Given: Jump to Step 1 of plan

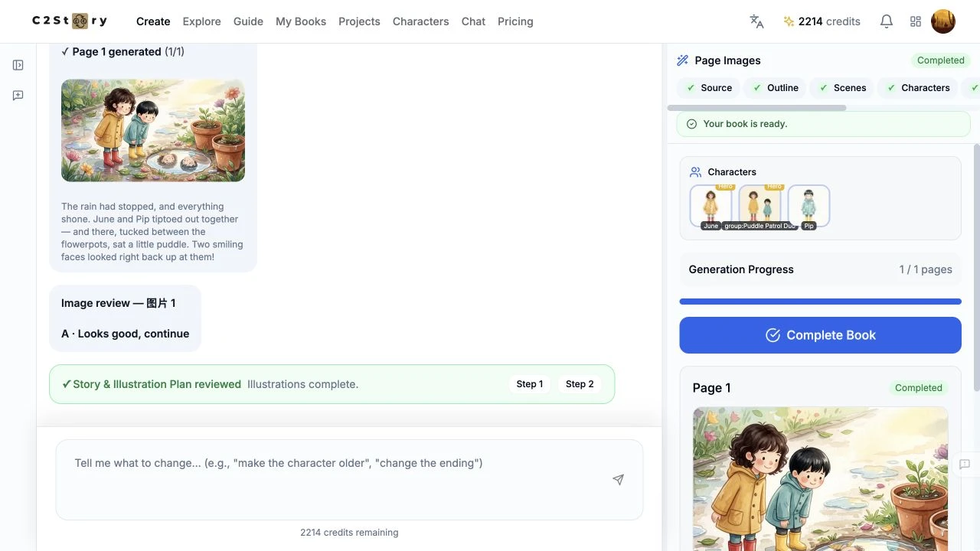Looking at the screenshot, I should click(530, 384).
